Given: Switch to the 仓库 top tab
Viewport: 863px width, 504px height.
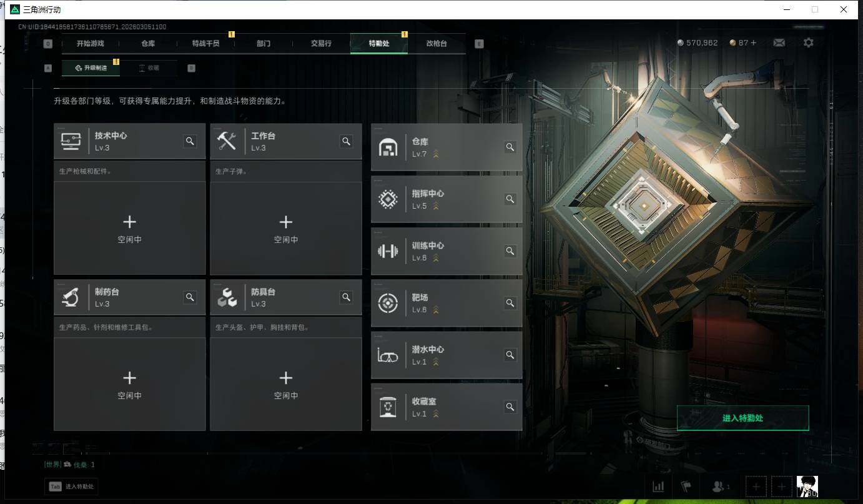Looking at the screenshot, I should point(148,44).
